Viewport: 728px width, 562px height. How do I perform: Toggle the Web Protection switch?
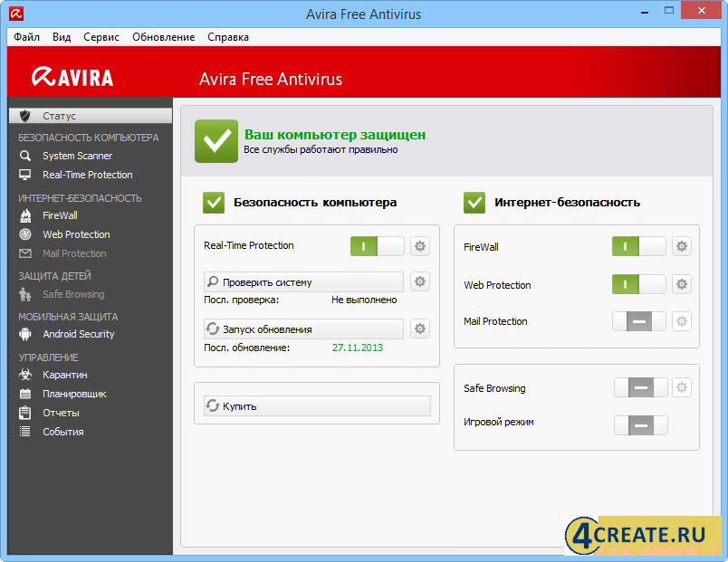[x=638, y=284]
